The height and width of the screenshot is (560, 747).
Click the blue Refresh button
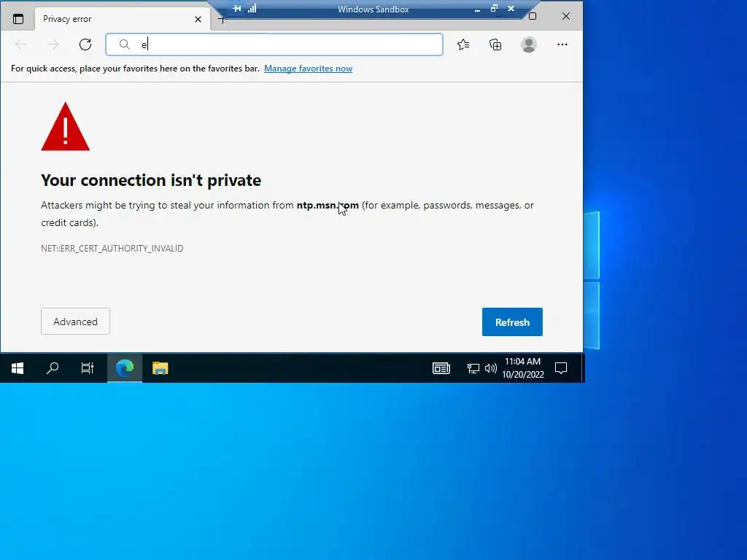click(x=512, y=322)
